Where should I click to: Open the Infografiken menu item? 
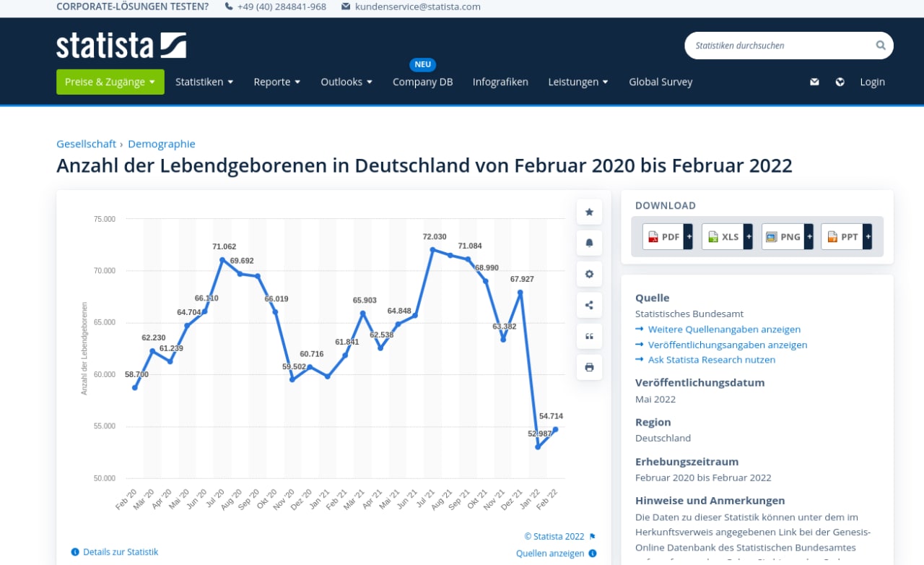(500, 82)
